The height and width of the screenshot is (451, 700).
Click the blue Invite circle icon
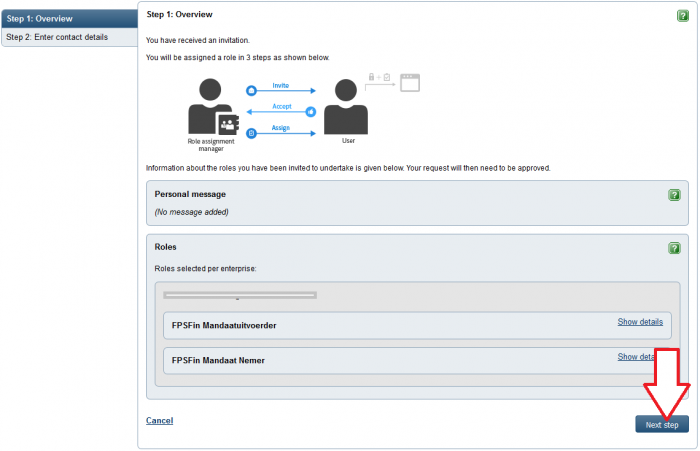click(x=251, y=91)
